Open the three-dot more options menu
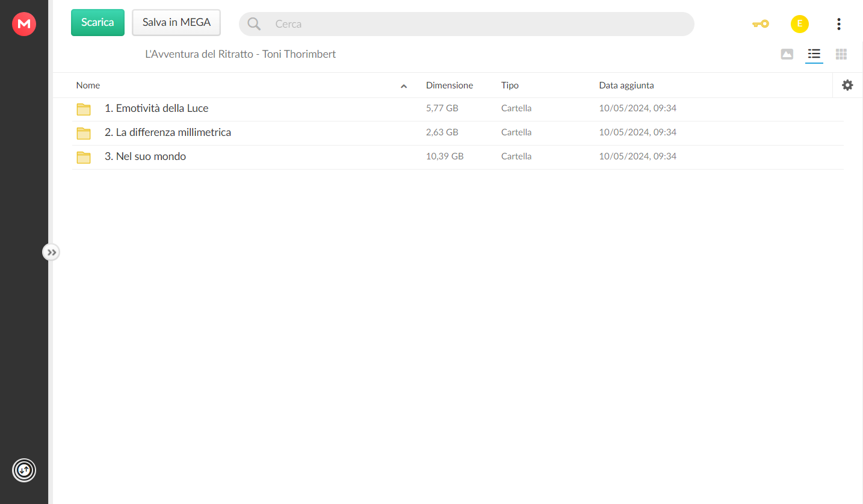Viewport: 863px width, 504px height. 839,24
